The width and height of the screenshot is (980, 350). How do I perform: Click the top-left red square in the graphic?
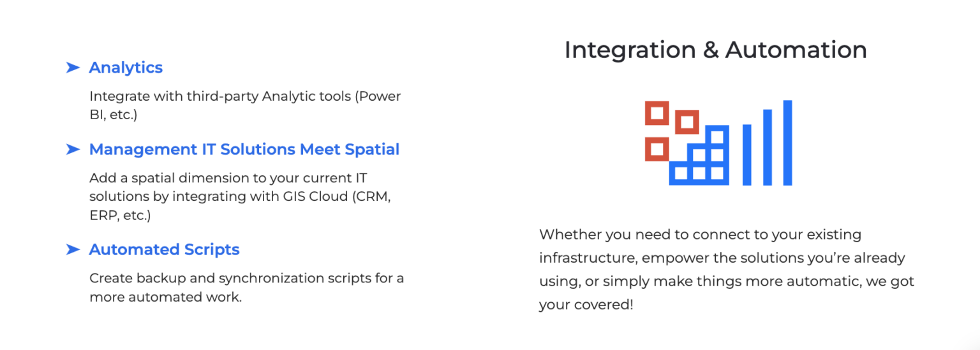pyautogui.click(x=657, y=113)
